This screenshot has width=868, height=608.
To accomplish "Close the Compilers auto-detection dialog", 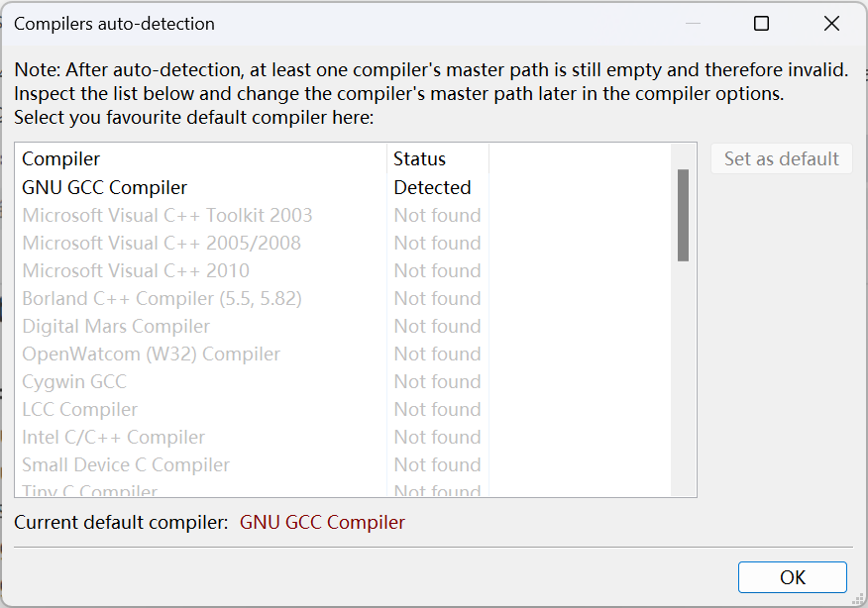I will [831, 23].
